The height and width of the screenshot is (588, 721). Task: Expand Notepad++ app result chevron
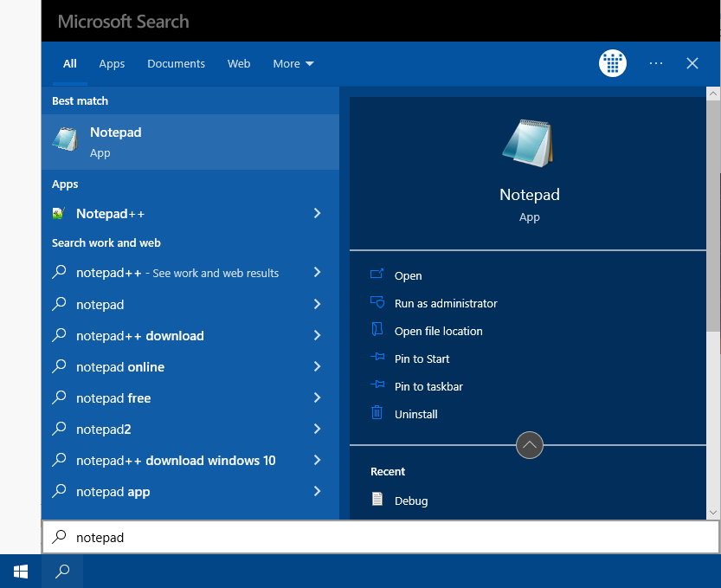(317, 213)
